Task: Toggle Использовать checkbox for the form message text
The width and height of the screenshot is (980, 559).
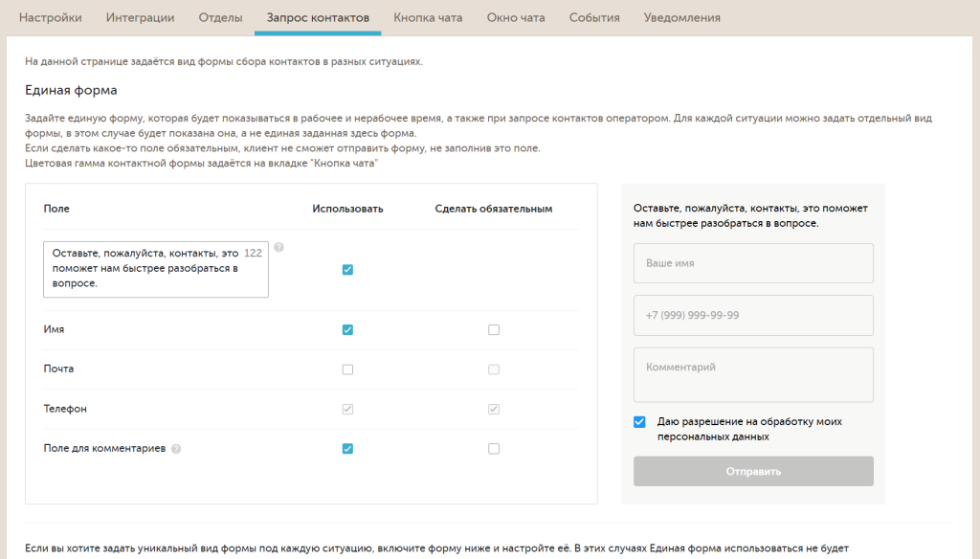Action: (347, 270)
